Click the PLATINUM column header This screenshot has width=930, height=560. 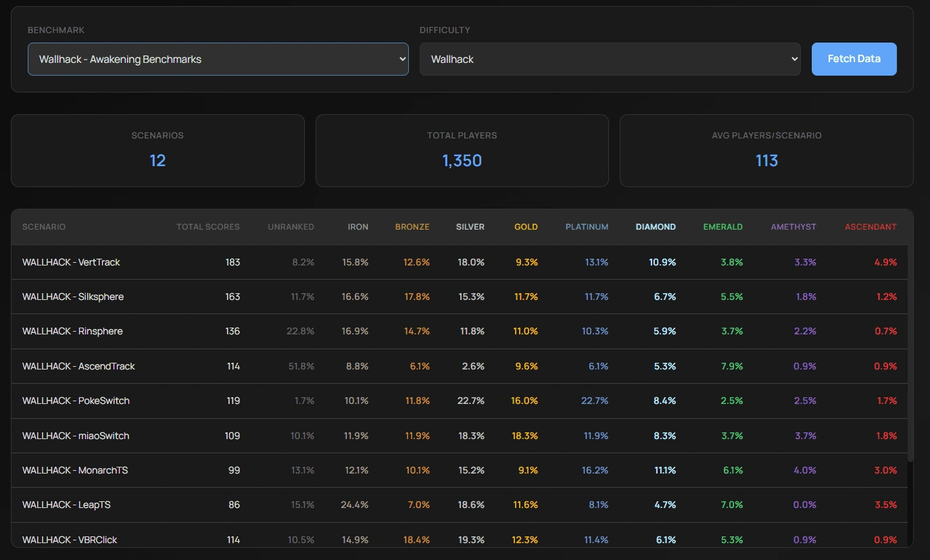587,226
